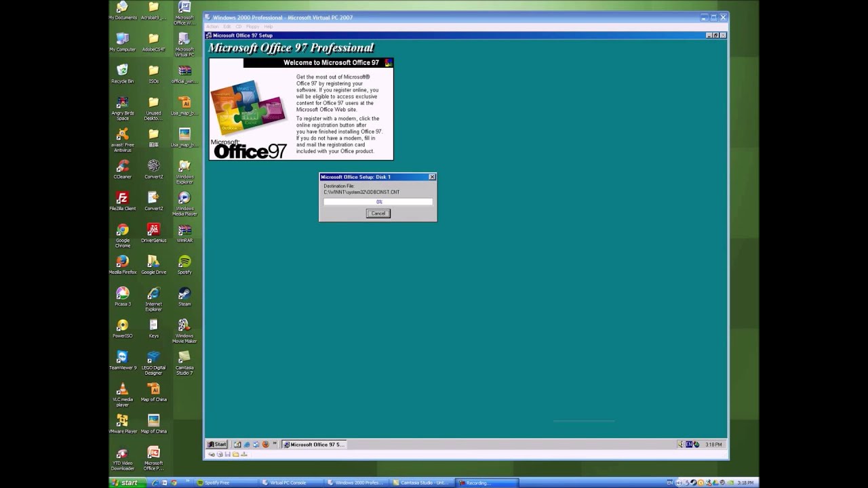
Task: Click the volume icon in the guest system tray
Action: click(x=680, y=444)
